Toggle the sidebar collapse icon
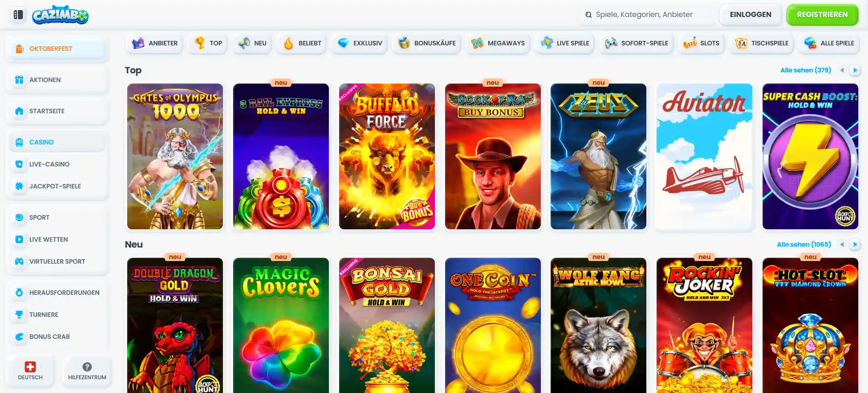Viewport: 868px width, 393px height. click(18, 15)
